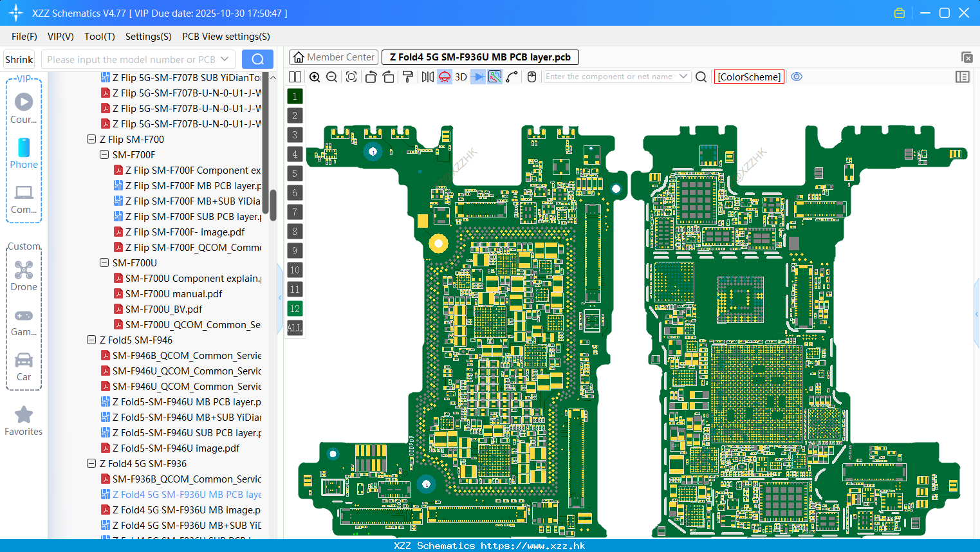Image resolution: width=980 pixels, height=552 pixels.
Task: Open SM-F700U_BV.pdf
Action: (158, 309)
